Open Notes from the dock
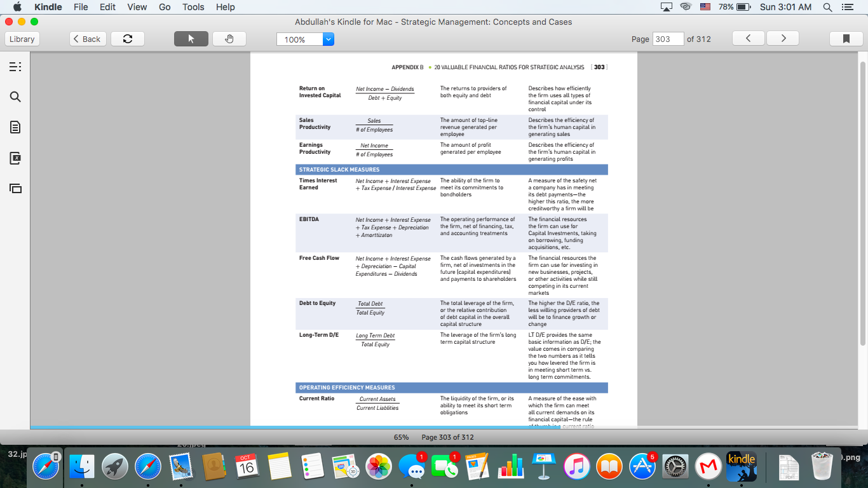868x488 pixels. [280, 467]
